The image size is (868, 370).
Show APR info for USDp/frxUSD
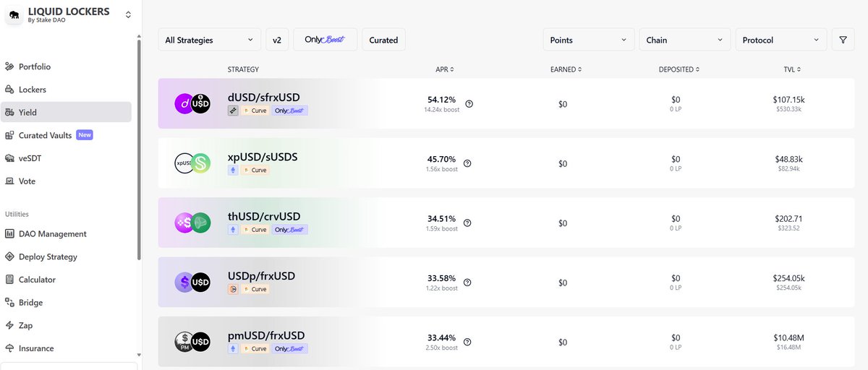469,283
